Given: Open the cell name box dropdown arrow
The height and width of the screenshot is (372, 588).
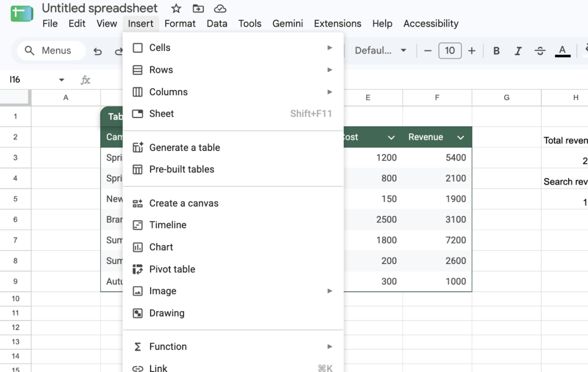Looking at the screenshot, I should pyautogui.click(x=61, y=80).
